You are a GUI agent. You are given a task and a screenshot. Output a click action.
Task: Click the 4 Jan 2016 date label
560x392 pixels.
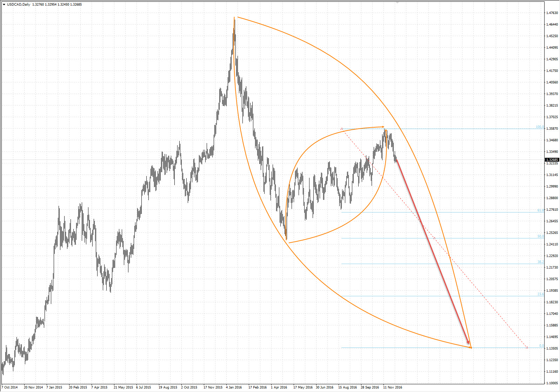coord(234,387)
